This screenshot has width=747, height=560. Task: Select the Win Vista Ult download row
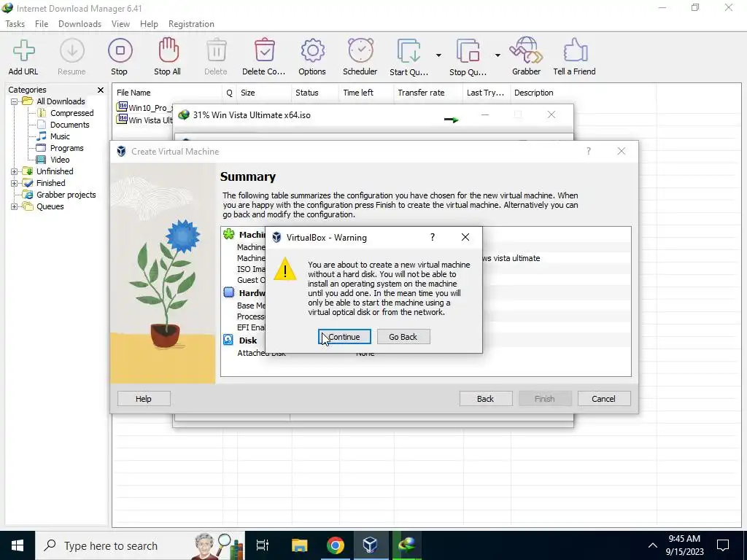point(144,120)
